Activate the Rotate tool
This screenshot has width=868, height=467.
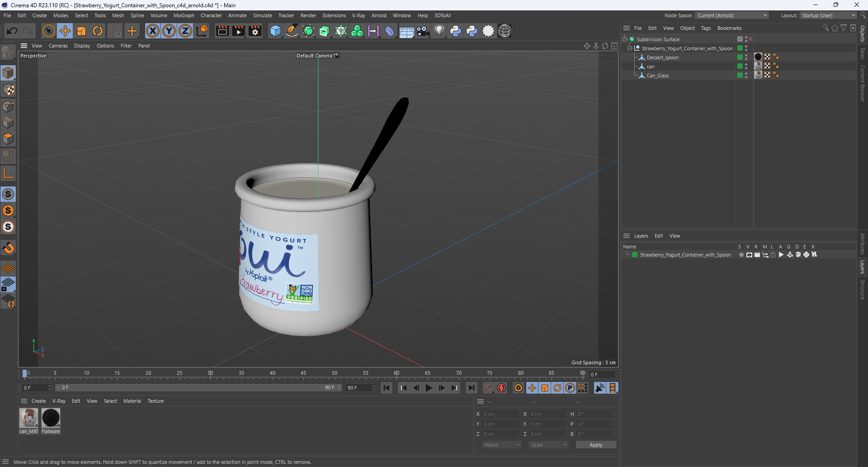point(98,31)
